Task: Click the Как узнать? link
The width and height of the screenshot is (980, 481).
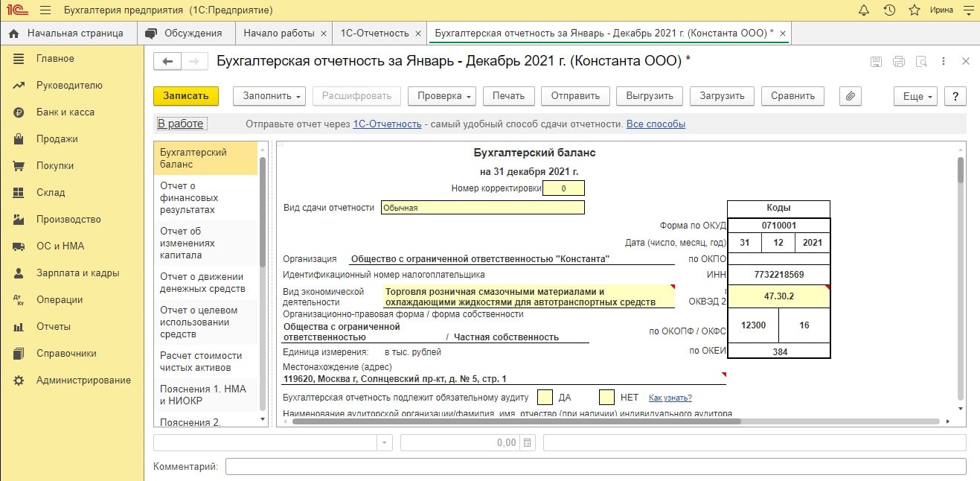Action: click(x=670, y=398)
